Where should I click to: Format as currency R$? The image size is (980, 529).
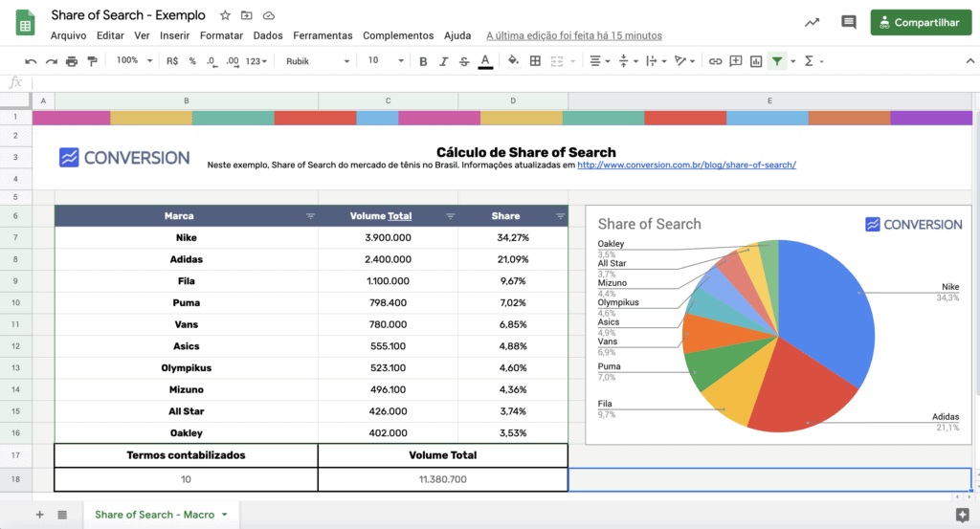(172, 61)
